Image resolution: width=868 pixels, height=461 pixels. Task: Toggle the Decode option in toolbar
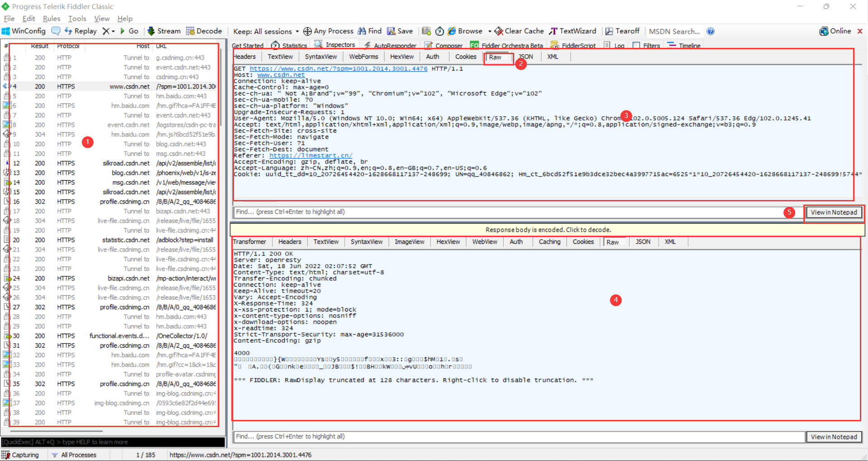coord(204,31)
